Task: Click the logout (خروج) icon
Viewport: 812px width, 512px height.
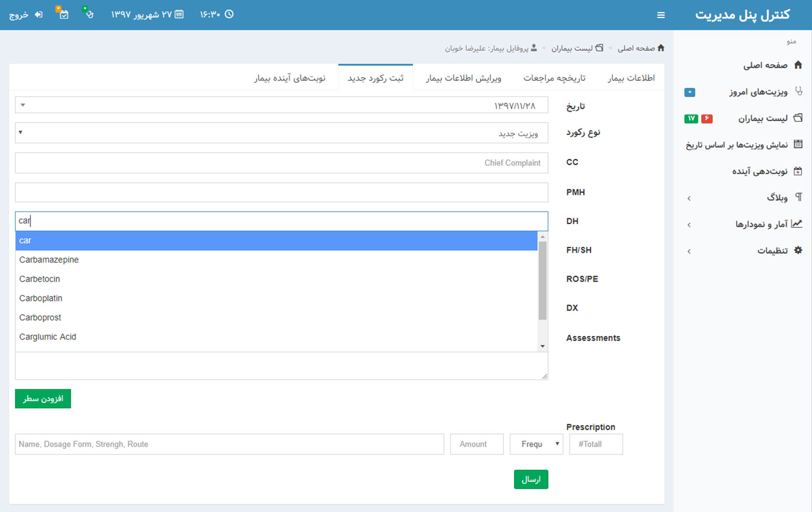Action: (x=39, y=15)
